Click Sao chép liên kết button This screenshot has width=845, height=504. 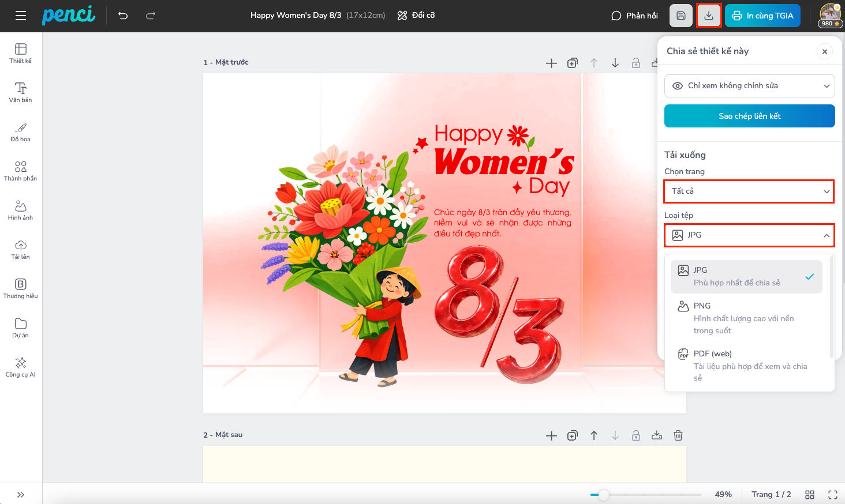tap(749, 116)
